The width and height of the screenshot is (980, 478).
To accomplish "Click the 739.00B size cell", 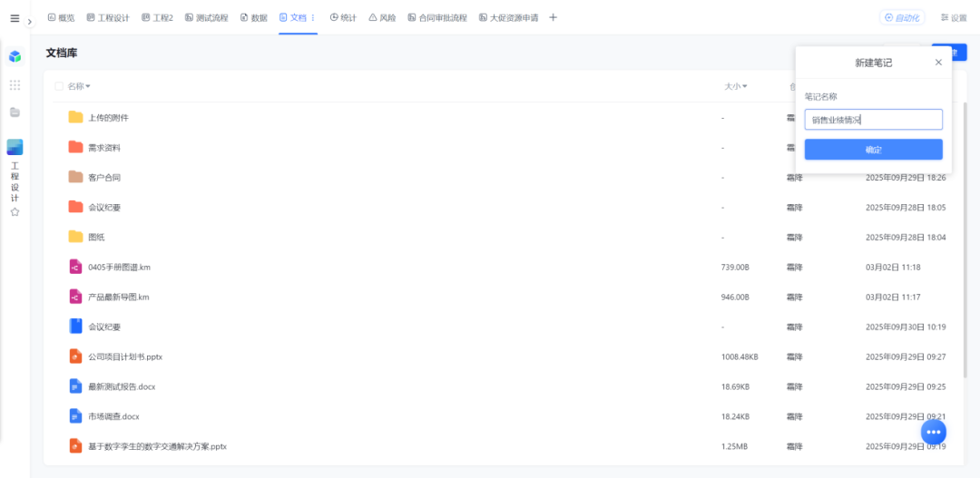I will (735, 268).
